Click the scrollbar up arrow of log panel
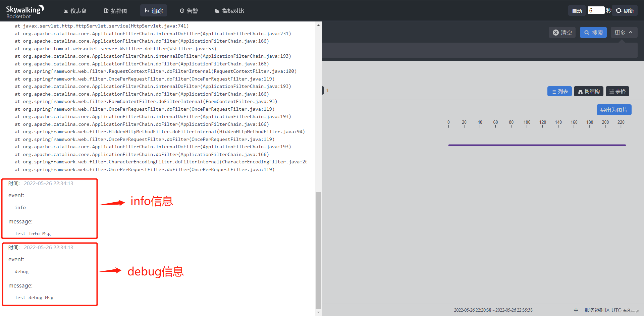This screenshot has width=644, height=316. coord(318,25)
